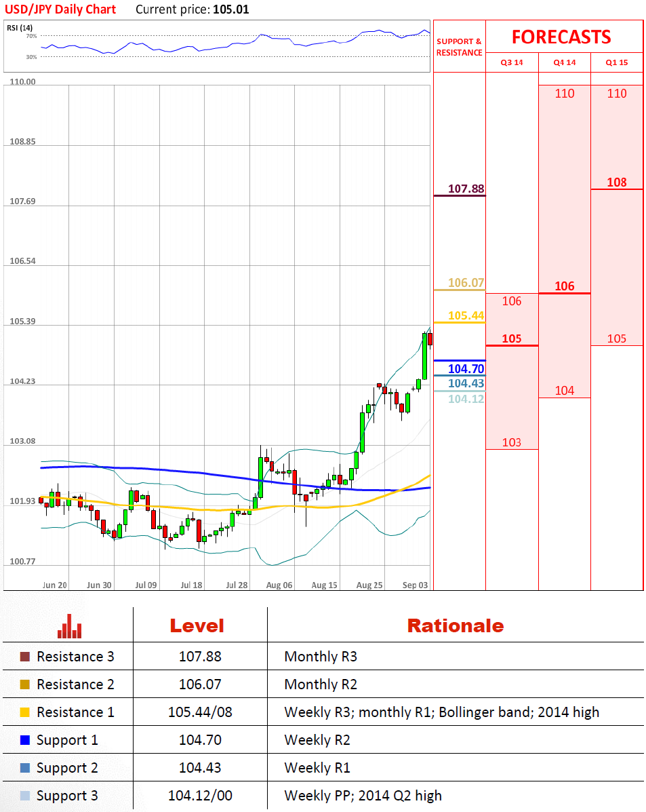Open the Q3 14 forecast column header

pos(512,63)
